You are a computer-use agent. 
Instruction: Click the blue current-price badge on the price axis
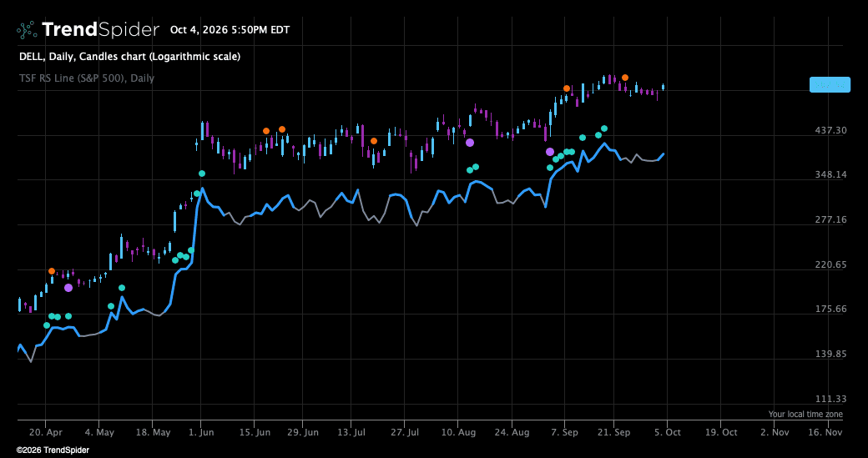point(830,84)
